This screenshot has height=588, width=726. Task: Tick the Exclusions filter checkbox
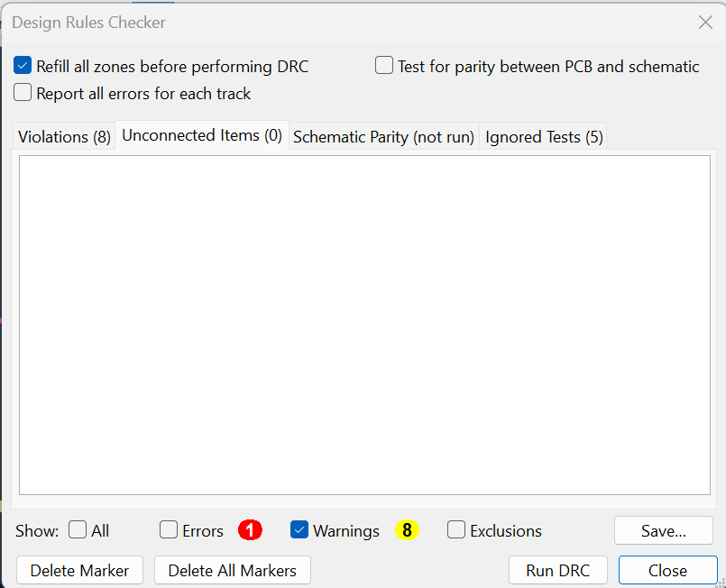tap(457, 530)
